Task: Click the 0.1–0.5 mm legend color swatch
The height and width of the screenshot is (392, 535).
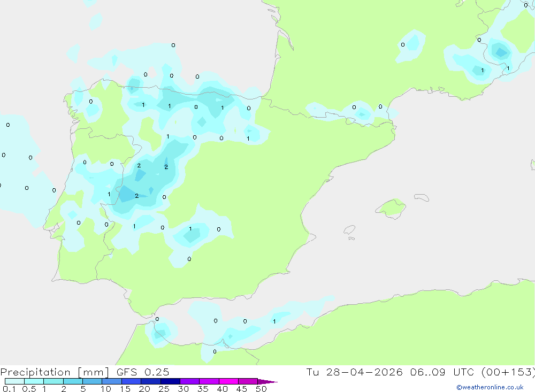Action: (x=14, y=381)
